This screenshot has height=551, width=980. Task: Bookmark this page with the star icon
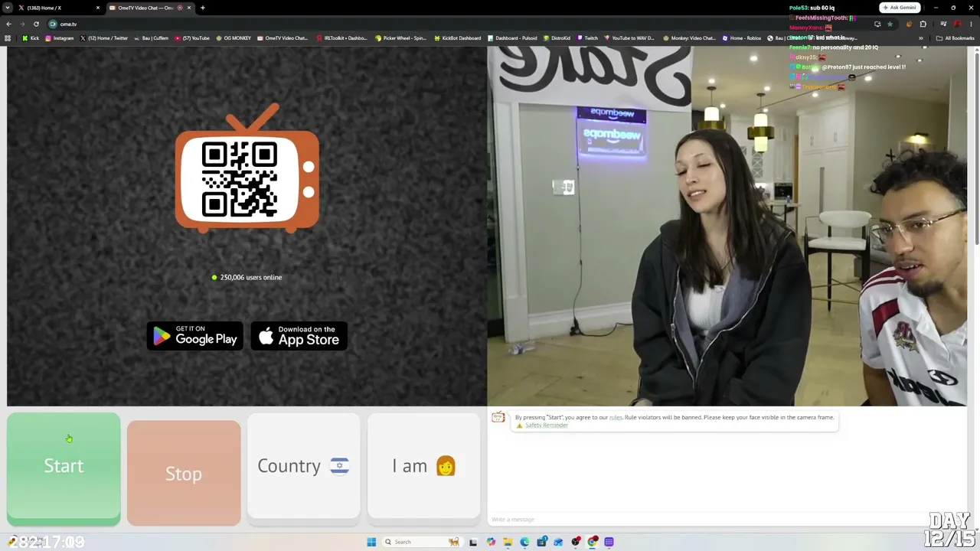890,24
